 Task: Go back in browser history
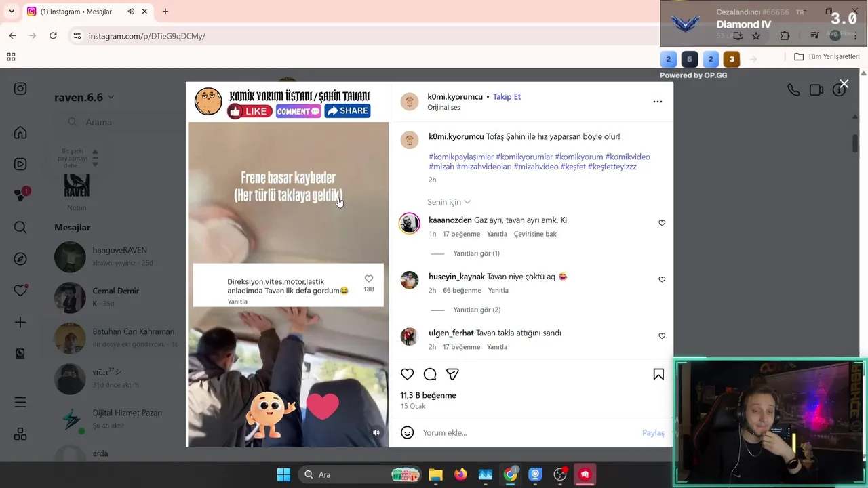tap(12, 35)
